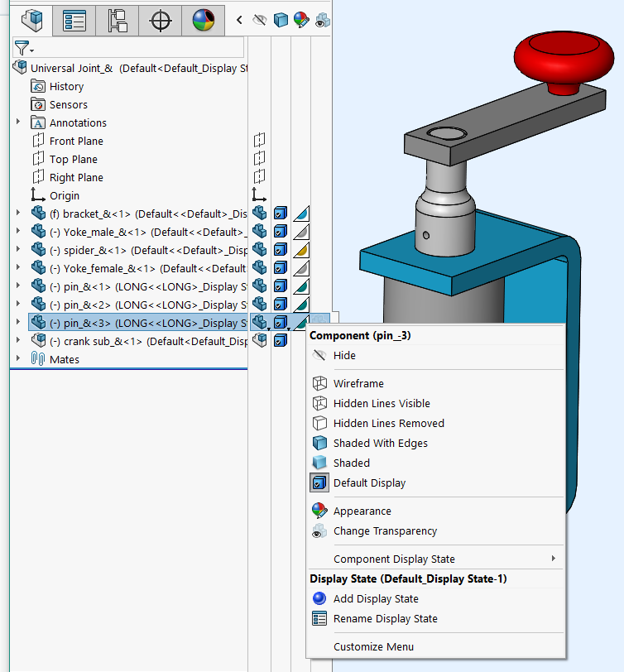Toggle Top Plane visibility in display pane
Screen dimensions: 624x672
(x=259, y=158)
